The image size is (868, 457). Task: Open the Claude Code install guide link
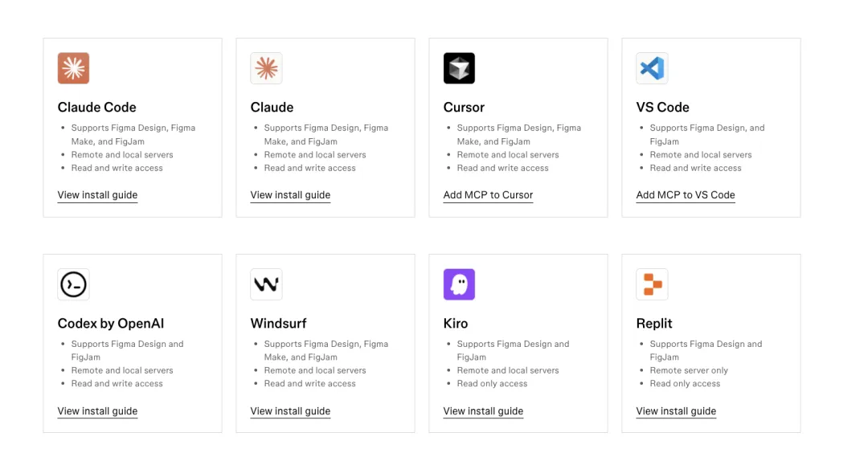(x=97, y=195)
